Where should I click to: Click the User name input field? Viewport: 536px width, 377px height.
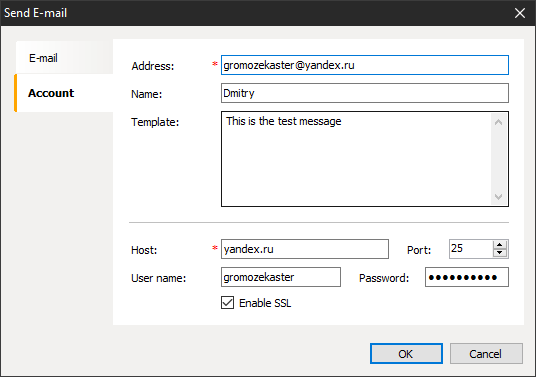tap(281, 277)
